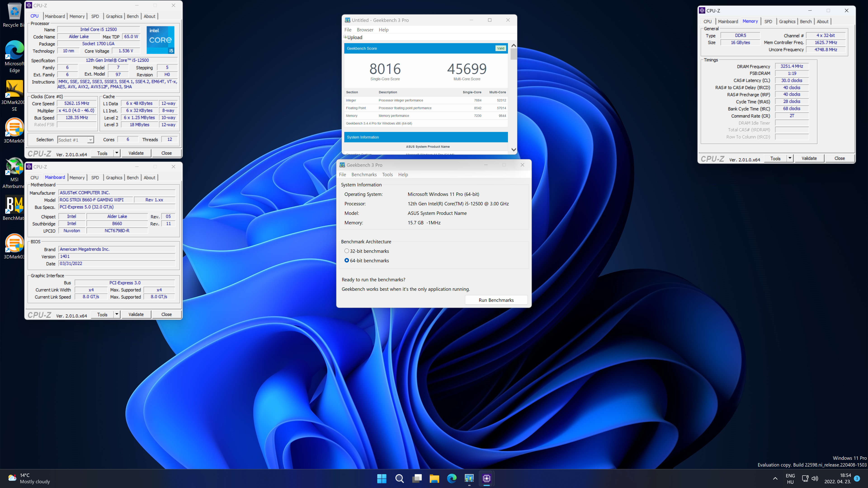
Task: Open the notification center badge
Action: pyautogui.click(x=857, y=478)
